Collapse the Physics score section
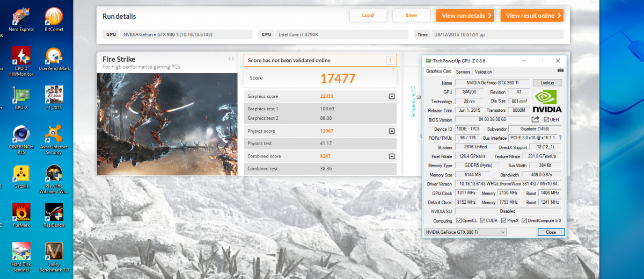644x279 pixels. [392, 131]
